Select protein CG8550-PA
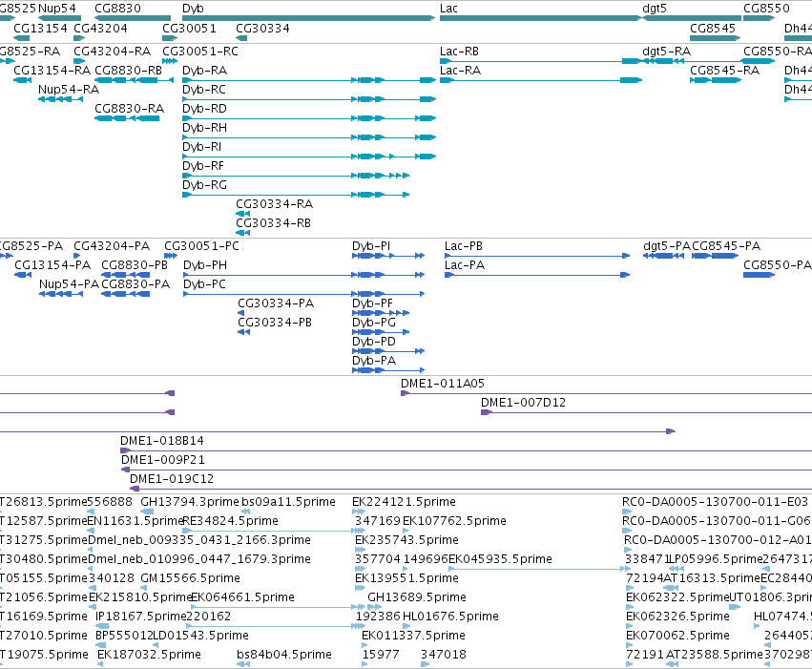 (x=778, y=265)
